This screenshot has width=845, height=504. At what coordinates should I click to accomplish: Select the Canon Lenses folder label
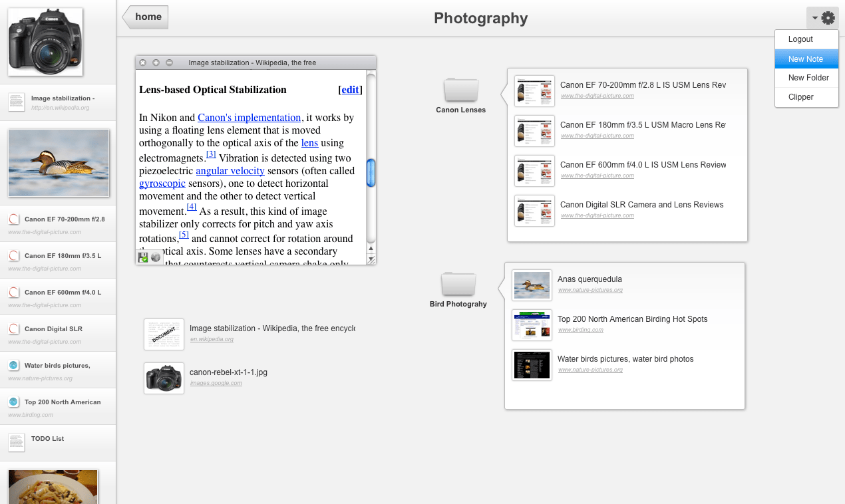(461, 110)
